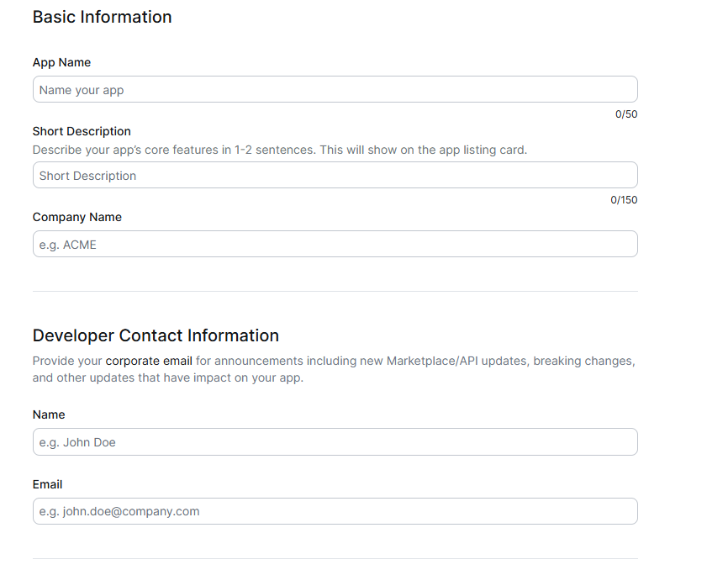Viewport: 728px width, 570px height.
Task: Activate the Email input field
Action: 335,511
